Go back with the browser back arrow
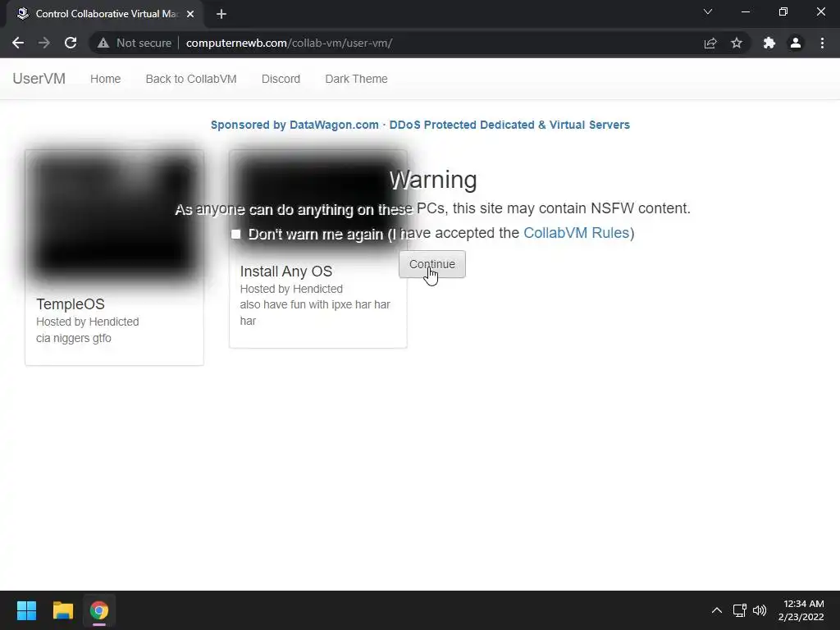This screenshot has height=630, width=840. click(18, 43)
